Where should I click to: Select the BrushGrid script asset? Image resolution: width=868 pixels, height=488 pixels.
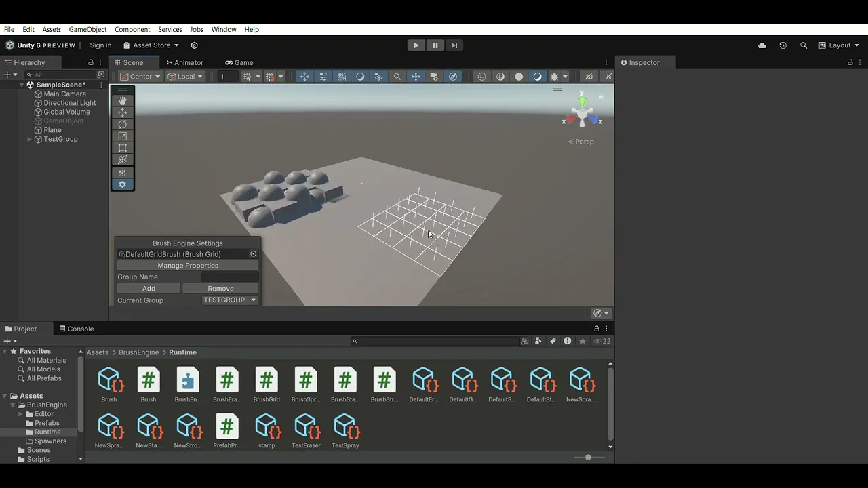pyautogui.click(x=267, y=384)
